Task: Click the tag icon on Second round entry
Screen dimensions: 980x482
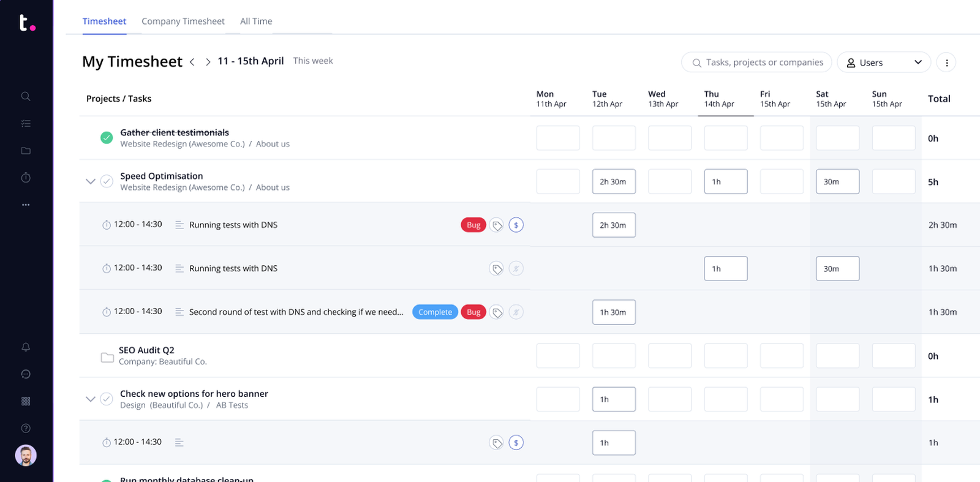Action: tap(497, 312)
